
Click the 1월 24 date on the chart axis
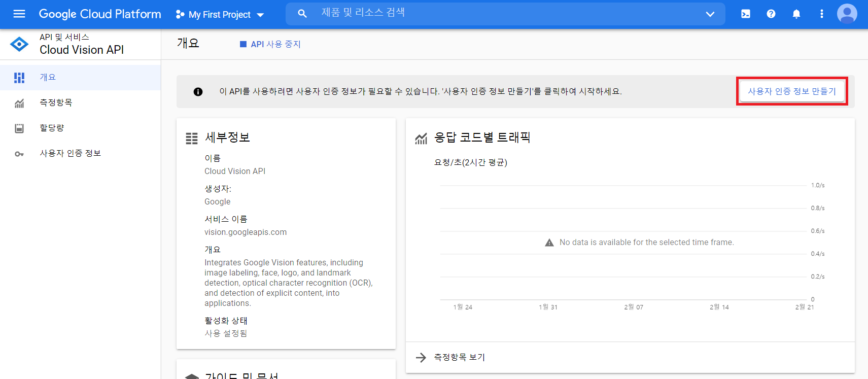pyautogui.click(x=463, y=307)
